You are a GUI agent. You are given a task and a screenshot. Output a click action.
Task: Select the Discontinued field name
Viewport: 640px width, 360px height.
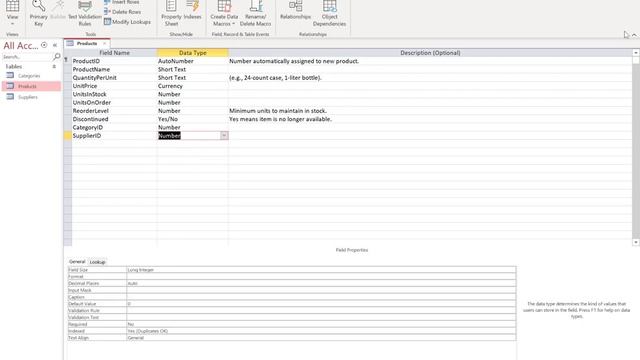[90, 119]
